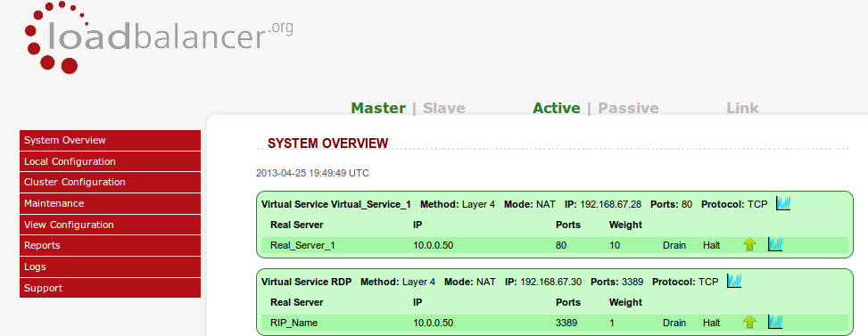Open Reports menu item
Viewport: 868px width, 336px height.
tap(110, 245)
